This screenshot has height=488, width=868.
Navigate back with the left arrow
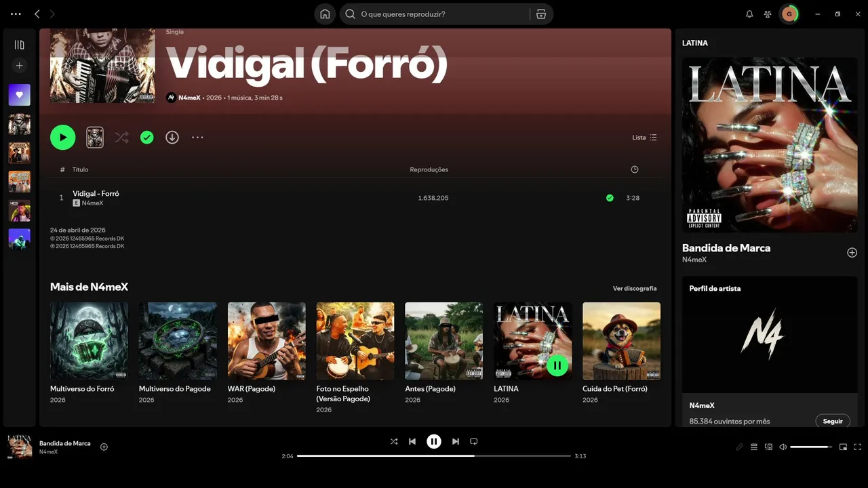click(x=37, y=14)
